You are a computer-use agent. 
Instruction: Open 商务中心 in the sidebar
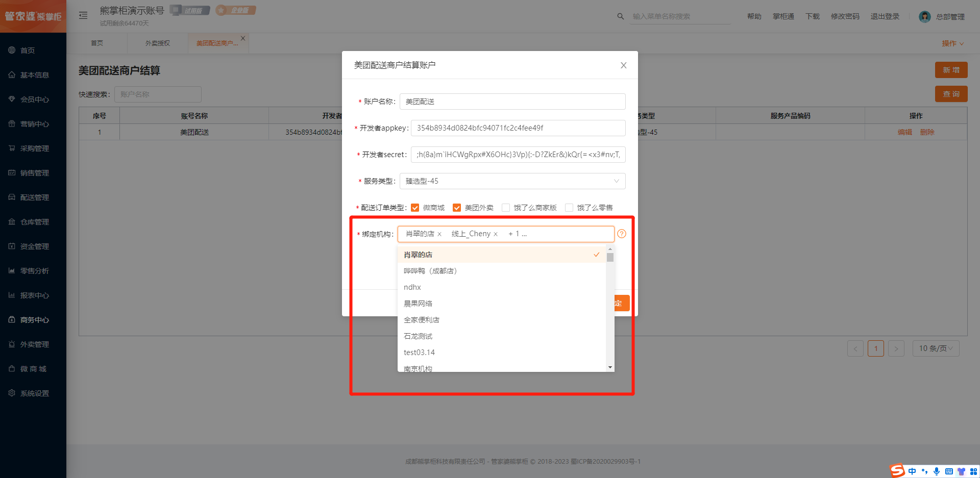coord(33,320)
